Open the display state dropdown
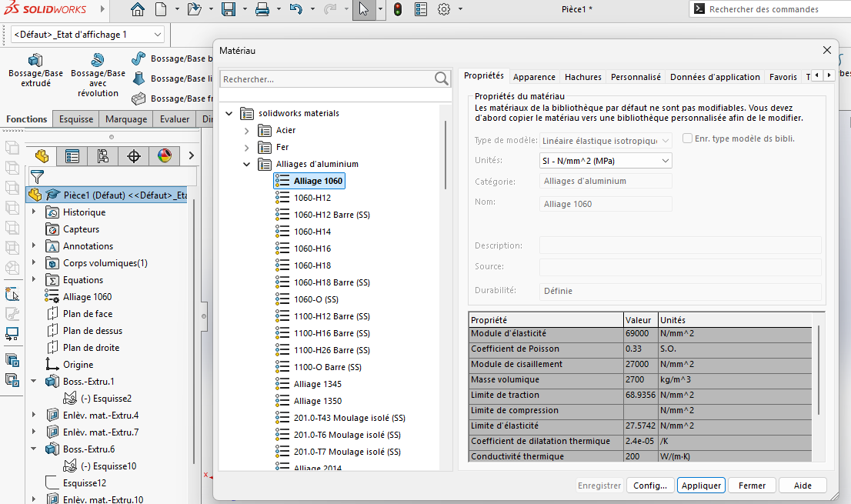 tap(88, 35)
